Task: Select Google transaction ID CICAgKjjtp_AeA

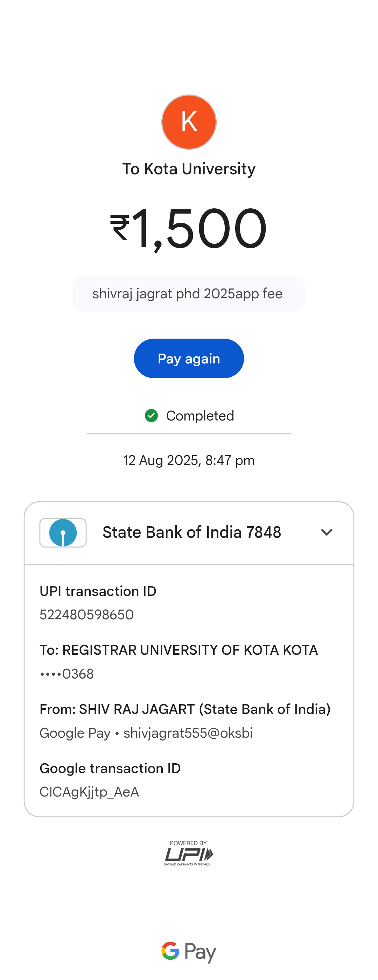Action: pos(89,792)
